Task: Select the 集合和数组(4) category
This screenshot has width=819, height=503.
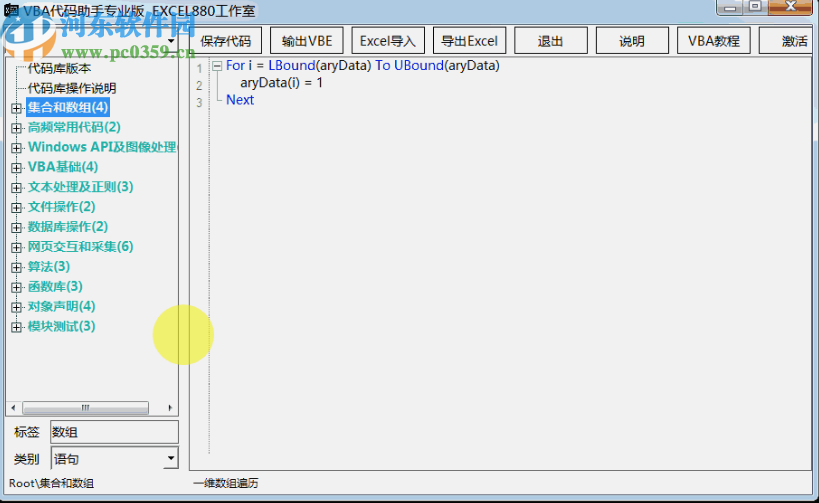Action: (68, 108)
